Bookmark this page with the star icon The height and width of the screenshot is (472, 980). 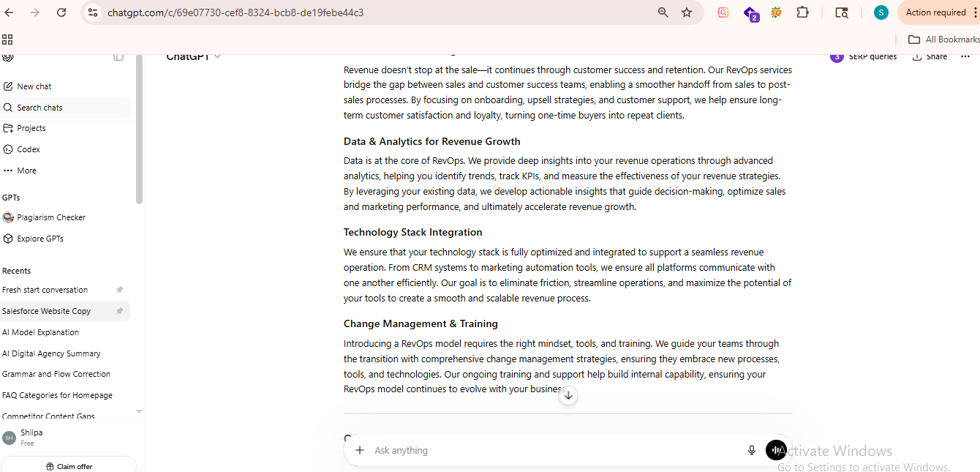tap(687, 12)
